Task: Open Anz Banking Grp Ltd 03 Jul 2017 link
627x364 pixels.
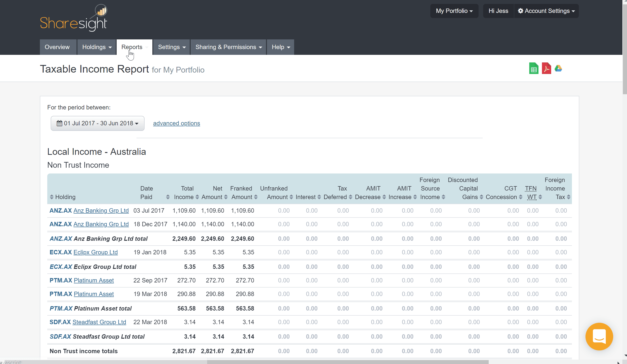Action: point(101,211)
